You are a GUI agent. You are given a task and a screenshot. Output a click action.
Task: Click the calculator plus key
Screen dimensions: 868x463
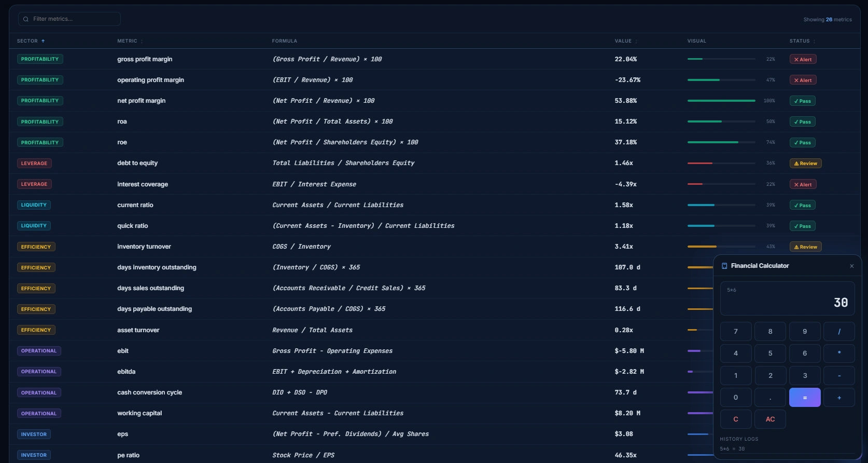(x=839, y=398)
